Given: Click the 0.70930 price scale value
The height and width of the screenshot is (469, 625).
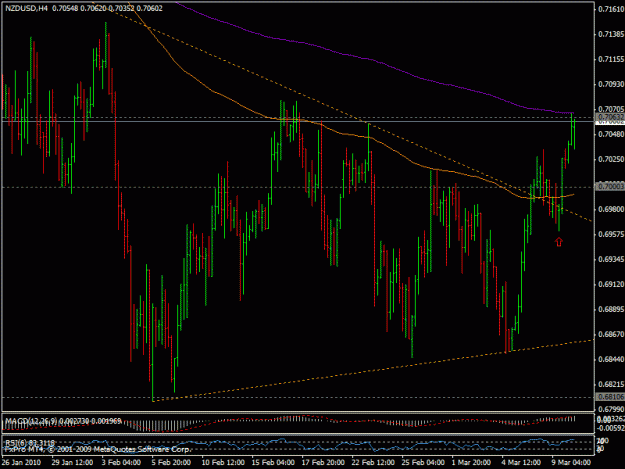Looking at the screenshot, I should pyautogui.click(x=611, y=84).
